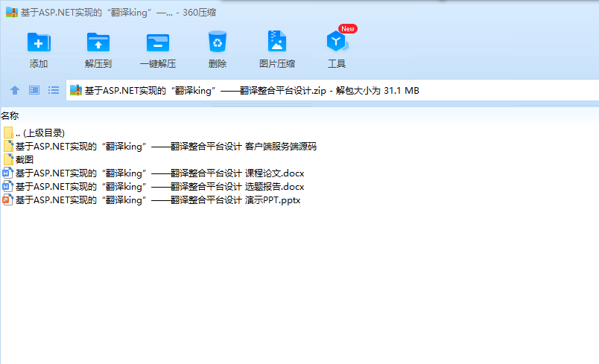Viewport: 599px width, 364px height.
Task: Select the 演示PPT.pptx file
Action: (152, 200)
